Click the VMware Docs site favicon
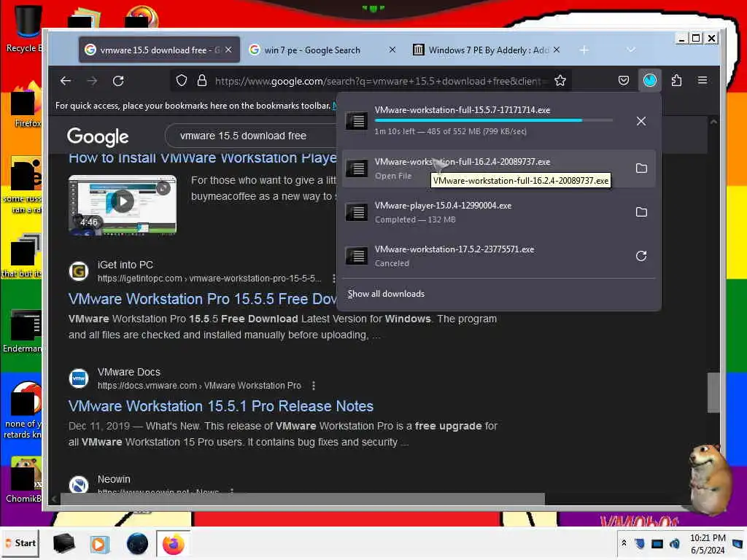The image size is (747, 560). tap(79, 378)
